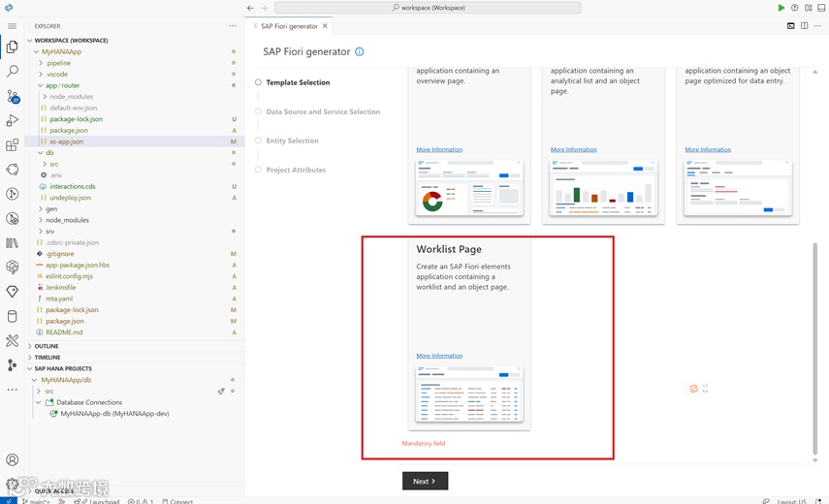Expand the OUTLINE section
The height and width of the screenshot is (504, 829).
47,346
